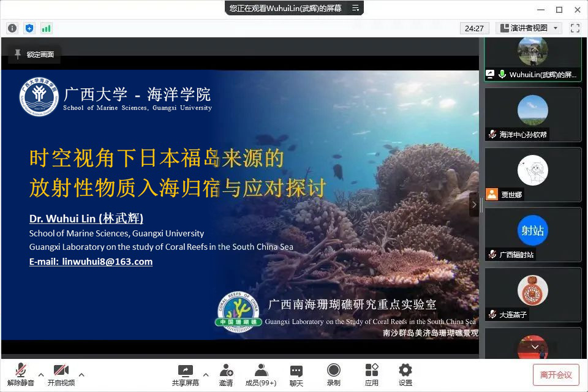
Task: Open the meeting info icon
Action: tap(12, 28)
